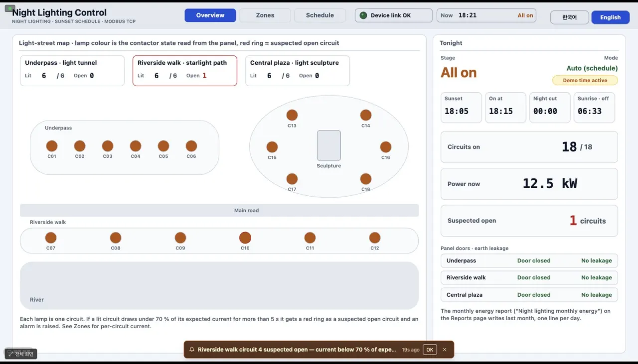This screenshot has height=364, width=638.
Task: Open the Riverside walk · starlight path card
Action: point(185,71)
